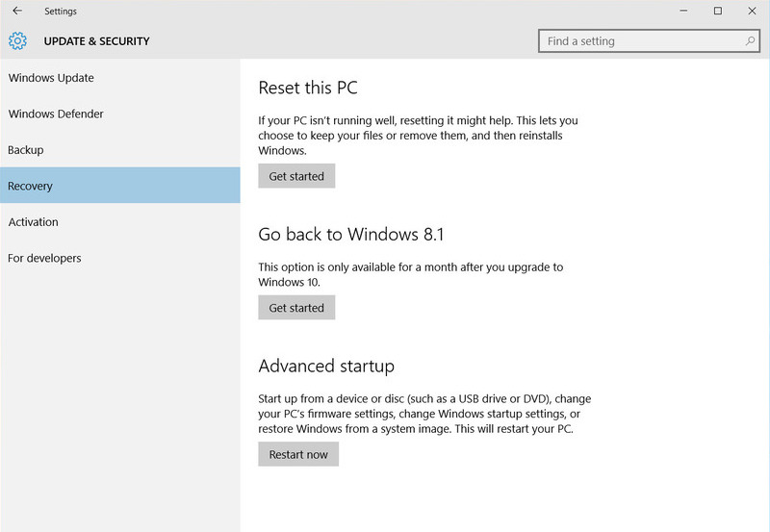Click the 'UPDATE & SECURITY' header title

97,41
